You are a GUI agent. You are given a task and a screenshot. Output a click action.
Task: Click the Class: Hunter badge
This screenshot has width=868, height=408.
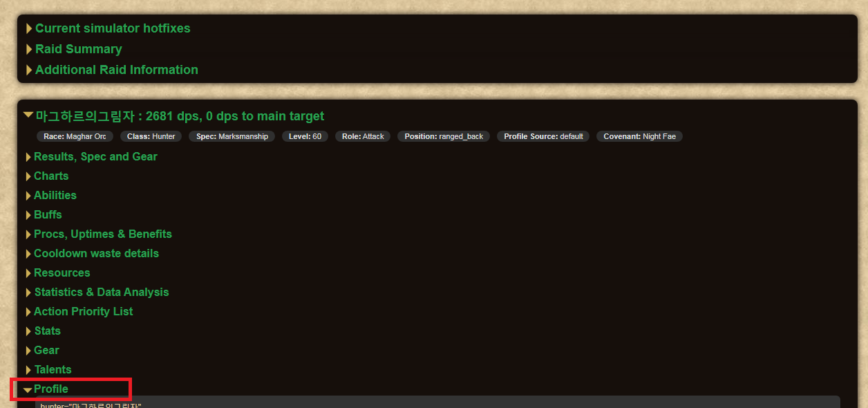click(151, 137)
